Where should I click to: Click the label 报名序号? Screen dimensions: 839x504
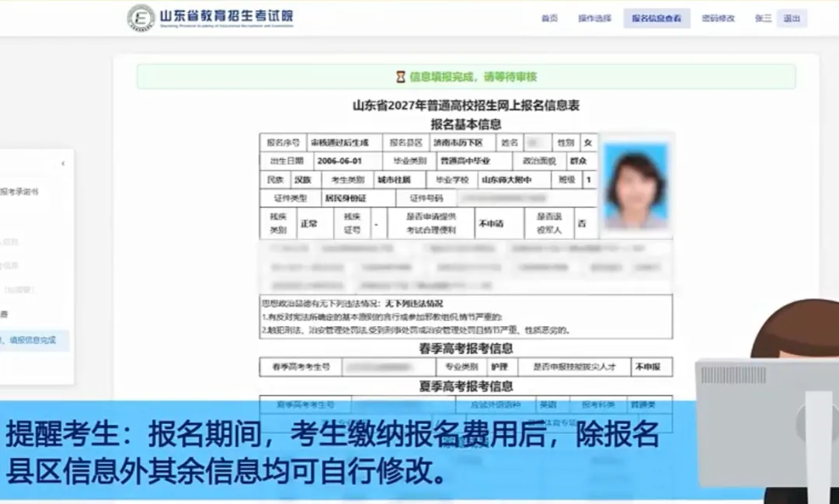pyautogui.click(x=284, y=143)
